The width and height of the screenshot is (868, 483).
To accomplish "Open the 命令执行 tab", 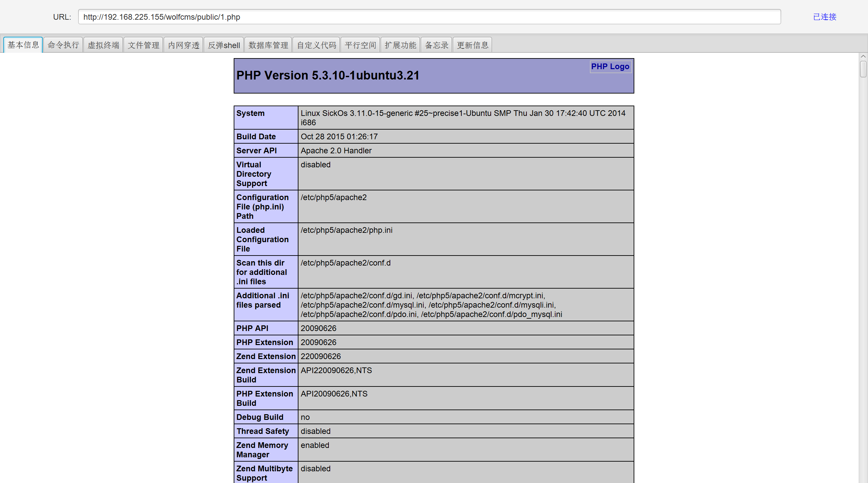I will point(63,45).
